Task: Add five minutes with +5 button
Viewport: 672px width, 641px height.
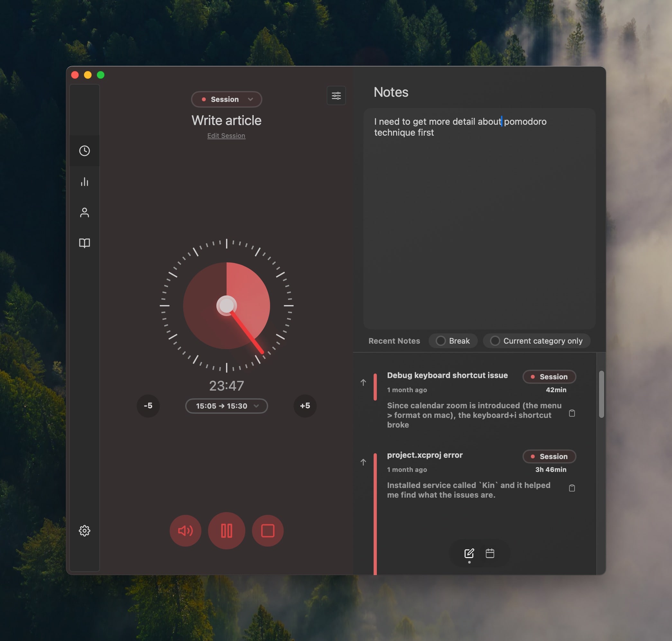Action: tap(305, 406)
